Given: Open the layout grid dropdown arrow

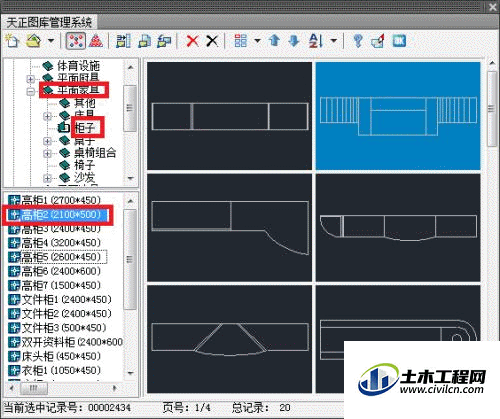Looking at the screenshot, I should tap(257, 41).
